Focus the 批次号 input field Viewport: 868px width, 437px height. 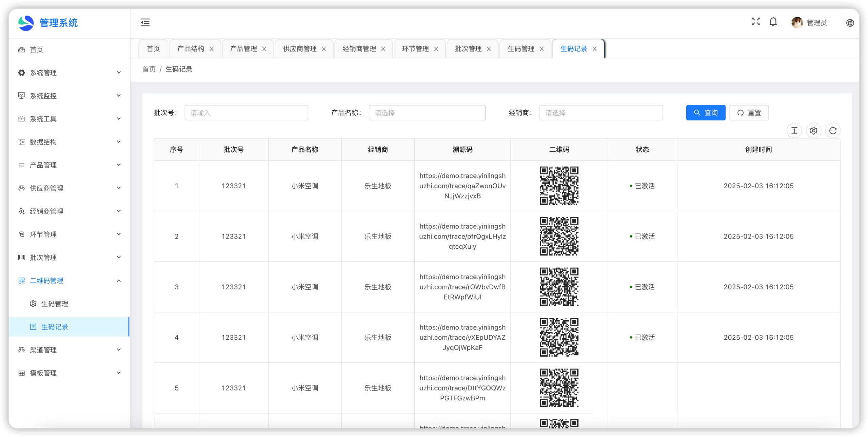tap(246, 113)
